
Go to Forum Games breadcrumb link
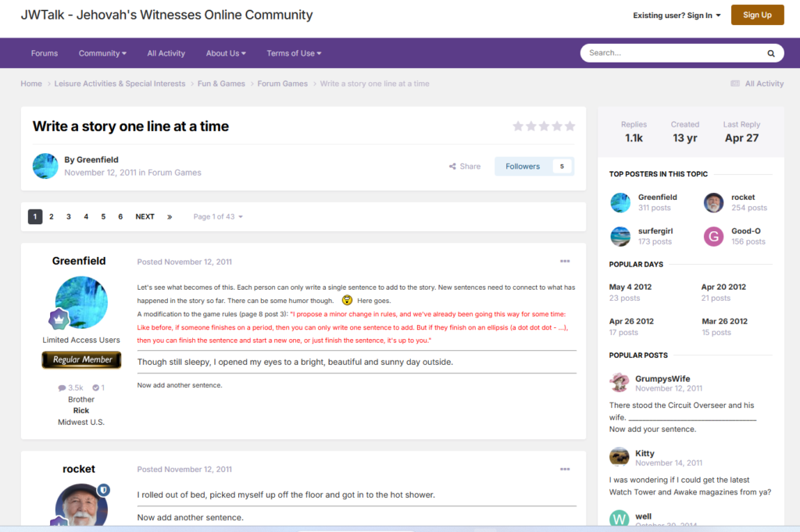point(282,84)
